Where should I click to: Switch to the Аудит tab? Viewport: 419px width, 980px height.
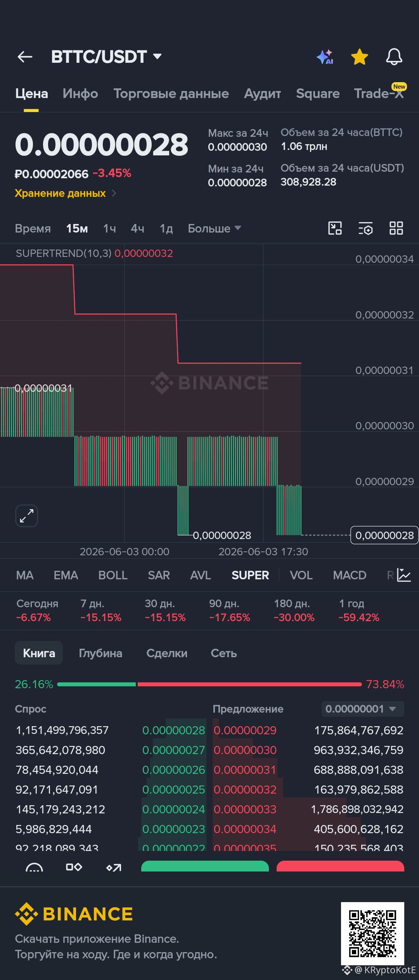click(262, 93)
